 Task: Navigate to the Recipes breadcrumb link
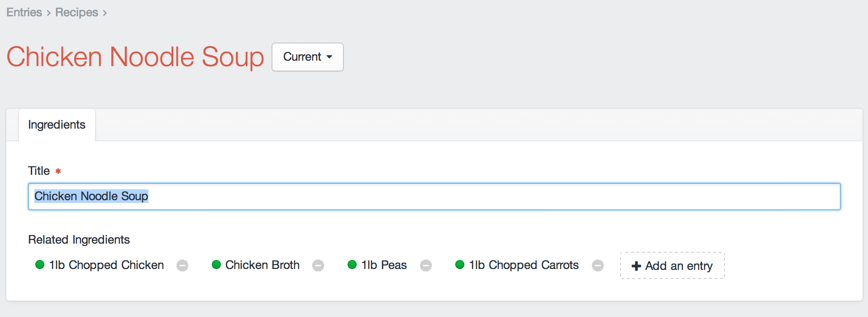pyautogui.click(x=76, y=13)
